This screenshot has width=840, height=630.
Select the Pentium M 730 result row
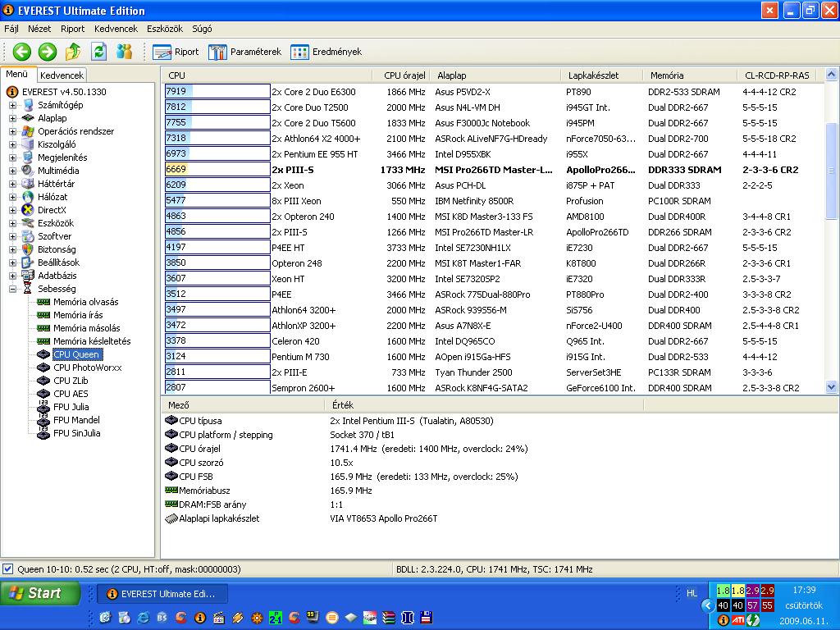tap(493, 357)
